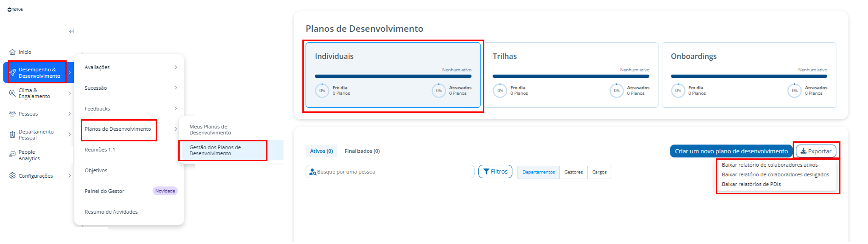Select Meus Planos de Desenvolvimento

[x=210, y=129]
